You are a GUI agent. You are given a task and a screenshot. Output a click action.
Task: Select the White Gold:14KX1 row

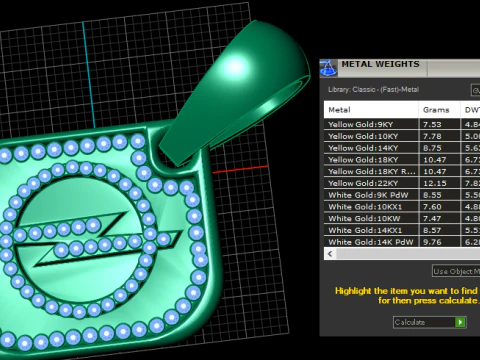(x=402, y=230)
